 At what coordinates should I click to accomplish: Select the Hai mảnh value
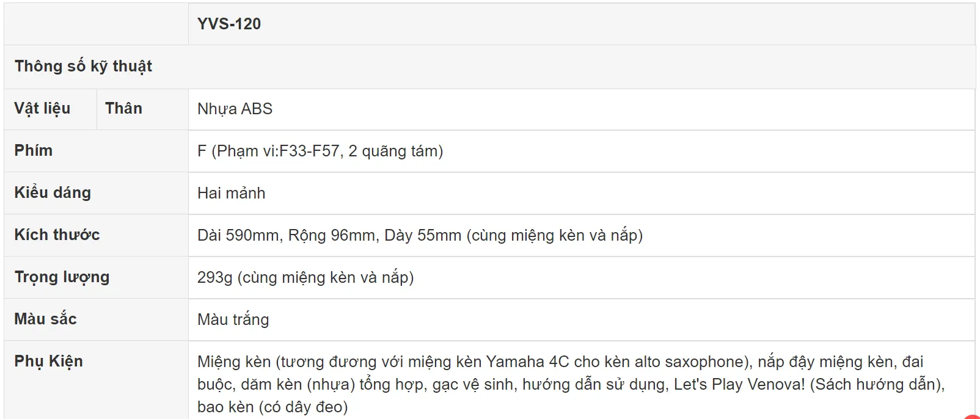coord(231,193)
